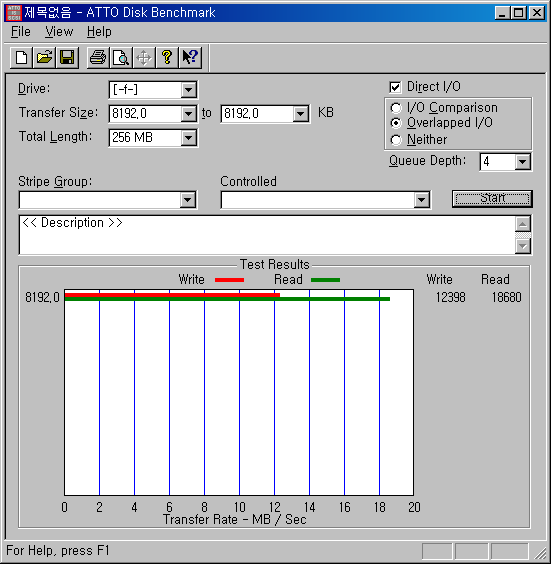Click the four-arrow move toolbar icon
Image resolution: width=551 pixels, height=564 pixels.
144,58
